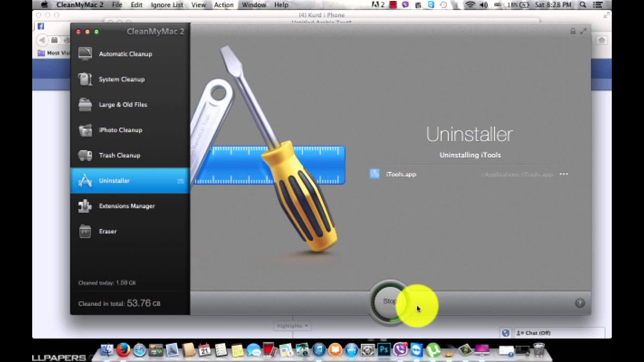644x362 pixels.
Task: Launch Firefox from the Dock
Action: tap(123, 350)
